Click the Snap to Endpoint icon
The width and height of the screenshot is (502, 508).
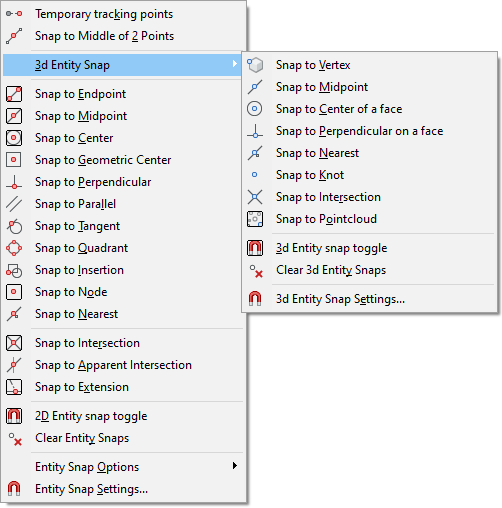tap(14, 94)
